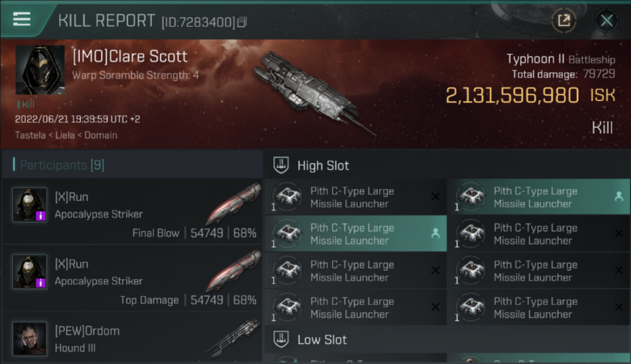Select the Final Blow participant Run
This screenshot has width=631, height=364.
[x=132, y=214]
